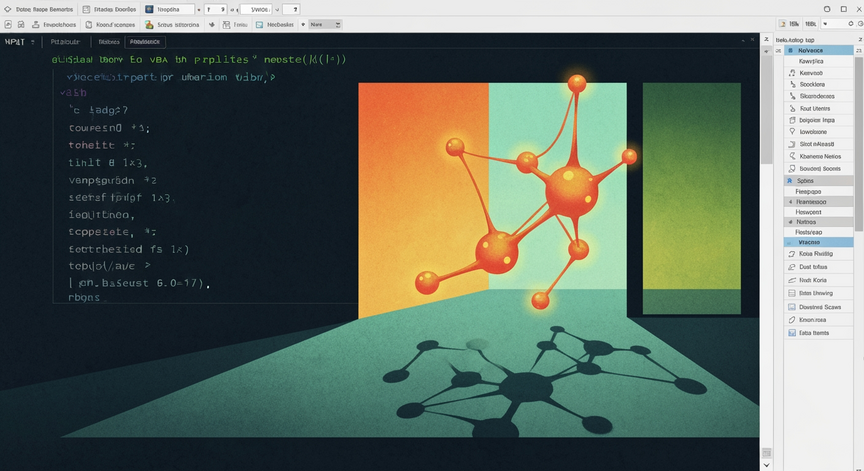Click the 'Koond'sconges' toolbar button
The width and height of the screenshot is (864, 471).
pyautogui.click(x=110, y=24)
